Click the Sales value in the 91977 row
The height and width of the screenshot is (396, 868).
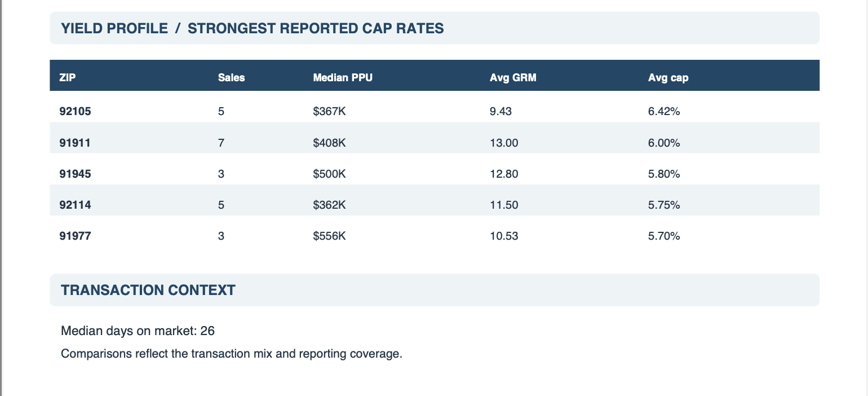point(221,236)
